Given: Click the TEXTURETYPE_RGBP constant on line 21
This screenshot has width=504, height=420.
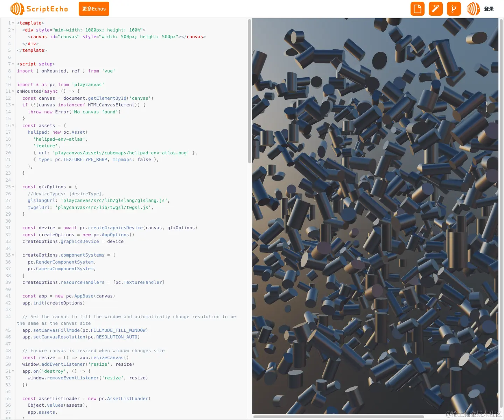Looking at the screenshot, I should click(x=85, y=160).
